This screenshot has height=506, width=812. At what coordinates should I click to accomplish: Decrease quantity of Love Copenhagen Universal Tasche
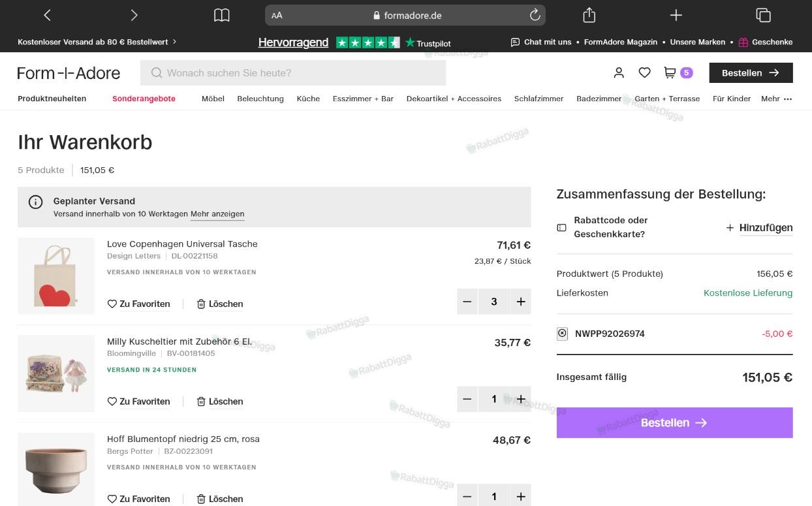tap(467, 302)
